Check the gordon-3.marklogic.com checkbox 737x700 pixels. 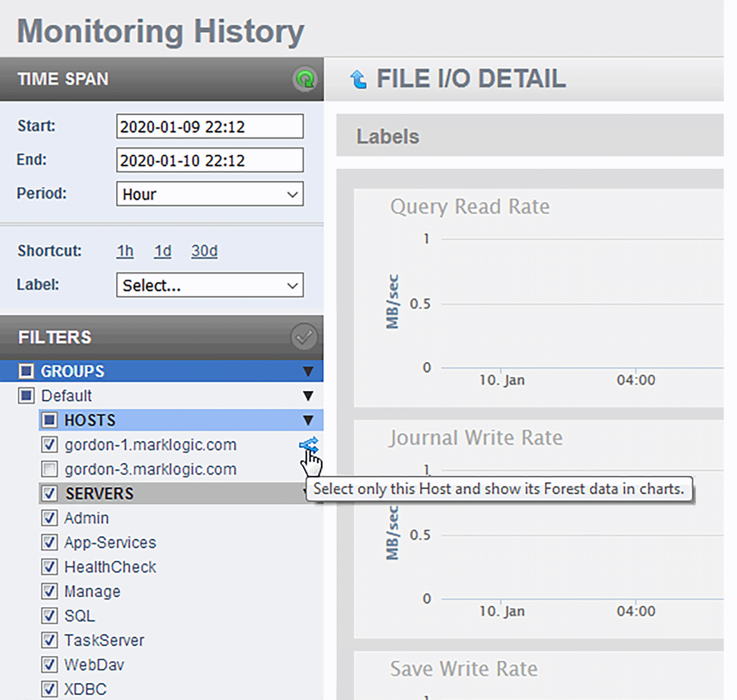tap(50, 469)
